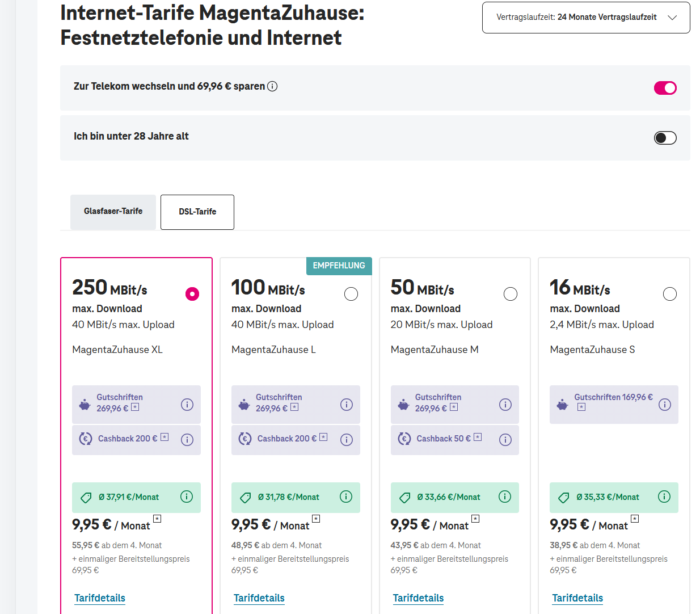Open Cashback 50 € info icon

[x=505, y=440]
